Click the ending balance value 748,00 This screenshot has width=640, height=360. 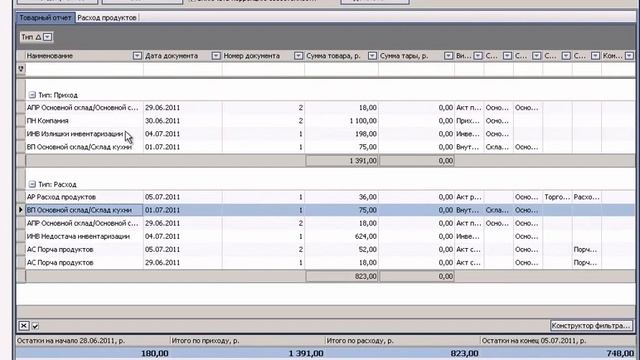620,353
